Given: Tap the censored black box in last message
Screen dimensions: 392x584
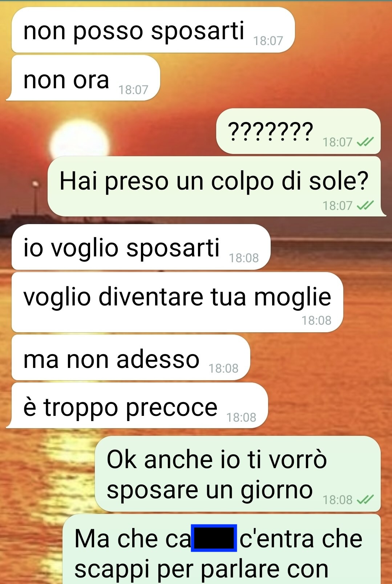Looking at the screenshot, I should click(214, 538).
